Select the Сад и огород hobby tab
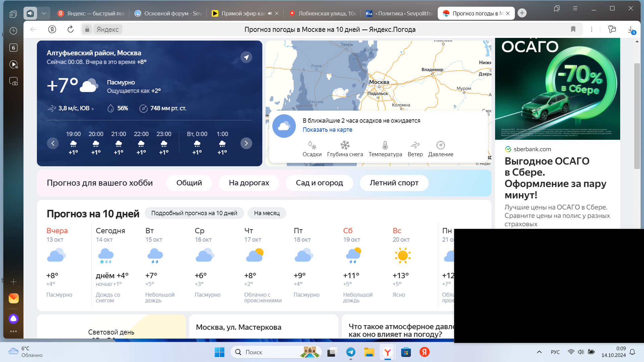The height and width of the screenshot is (362, 644). pos(319,183)
